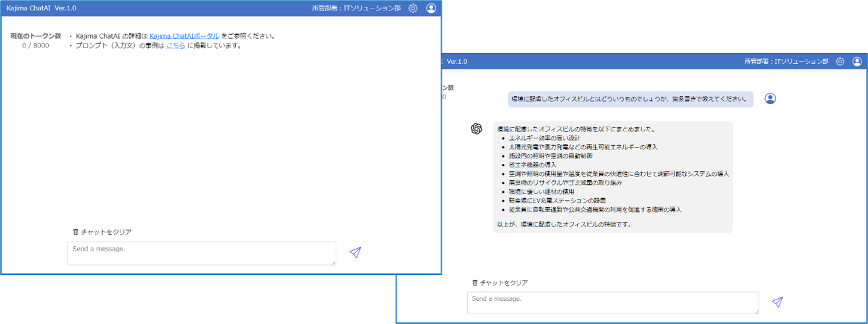Click bullet 施設内の照明や空調の自動制御
Image resolution: width=868 pixels, height=324 pixels.
coord(551,156)
